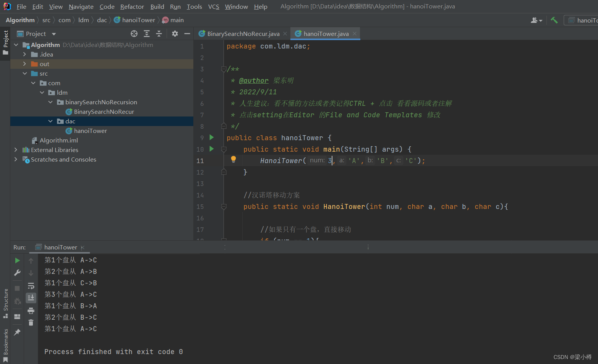598x364 pixels.
Task: Click the Pin Tab icon in Run panel
Action: coord(17,332)
